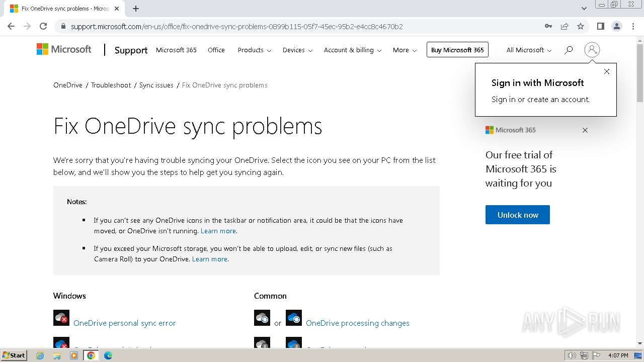Bookmark this page with the star icon
The width and height of the screenshot is (644, 362).
click(581, 26)
